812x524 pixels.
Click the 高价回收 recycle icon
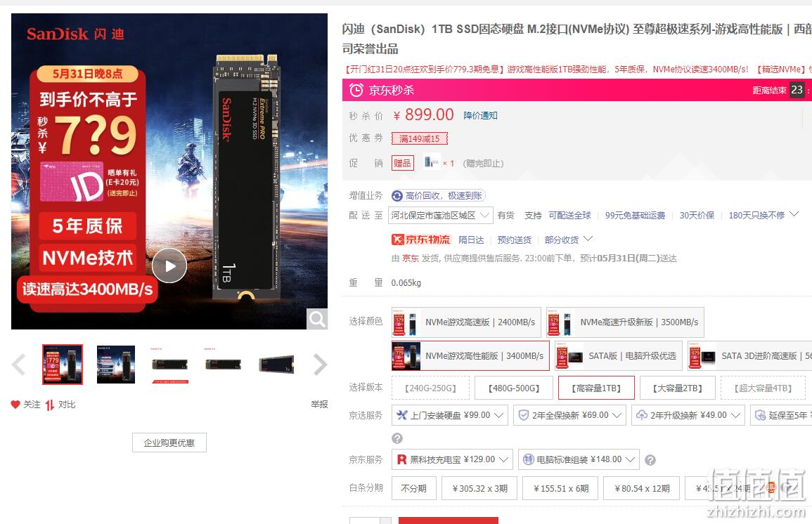[397, 195]
